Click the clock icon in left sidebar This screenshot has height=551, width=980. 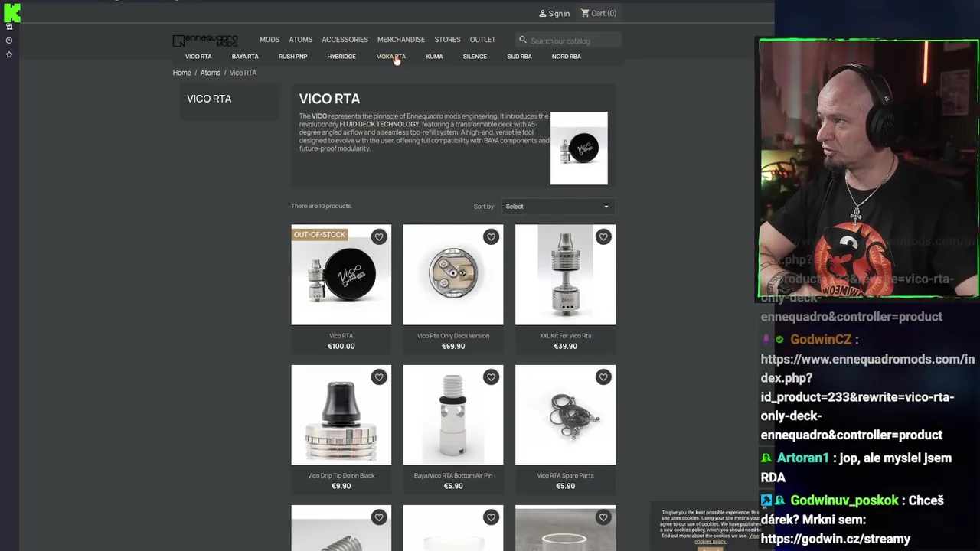9,41
